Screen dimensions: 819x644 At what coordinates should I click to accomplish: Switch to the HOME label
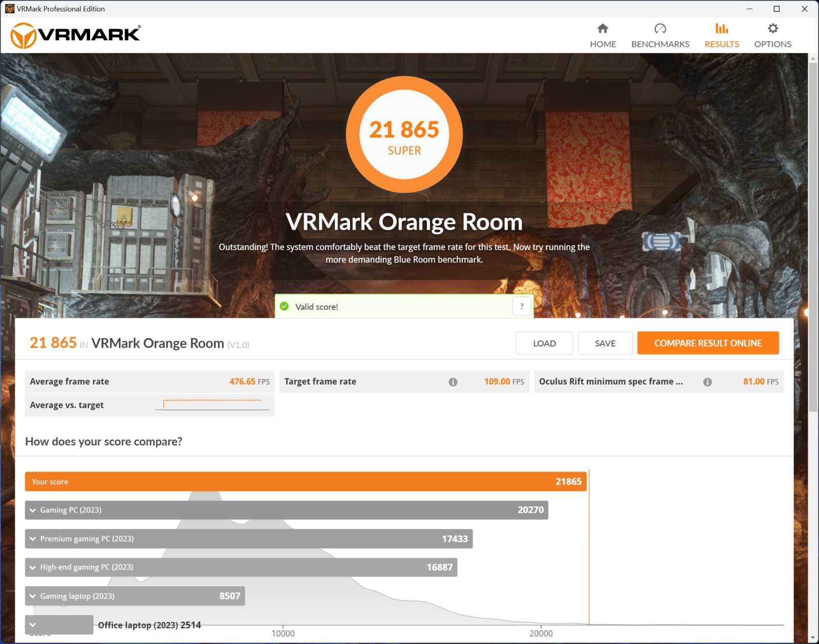pyautogui.click(x=602, y=44)
